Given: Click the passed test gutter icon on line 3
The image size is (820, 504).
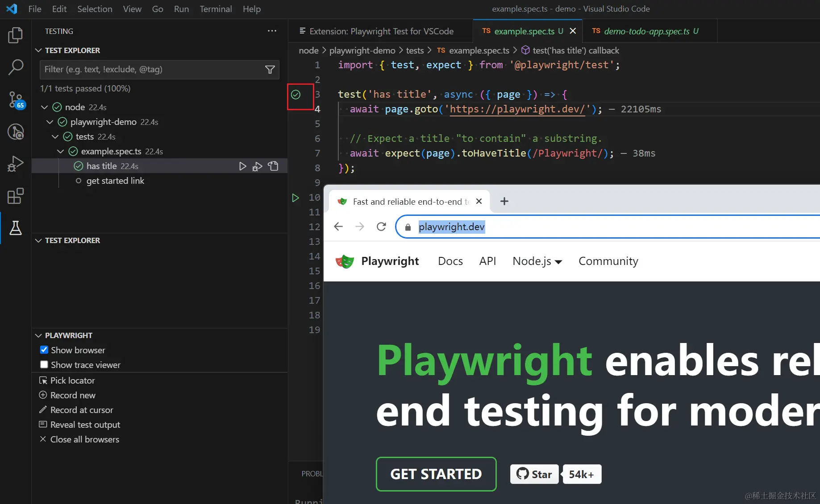Looking at the screenshot, I should [296, 95].
